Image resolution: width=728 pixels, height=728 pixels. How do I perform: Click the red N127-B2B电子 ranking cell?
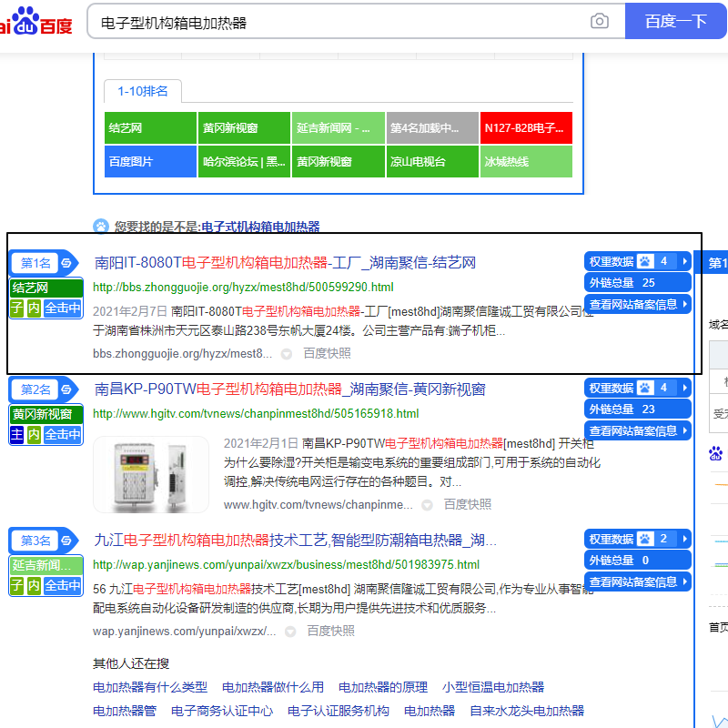pos(526,127)
